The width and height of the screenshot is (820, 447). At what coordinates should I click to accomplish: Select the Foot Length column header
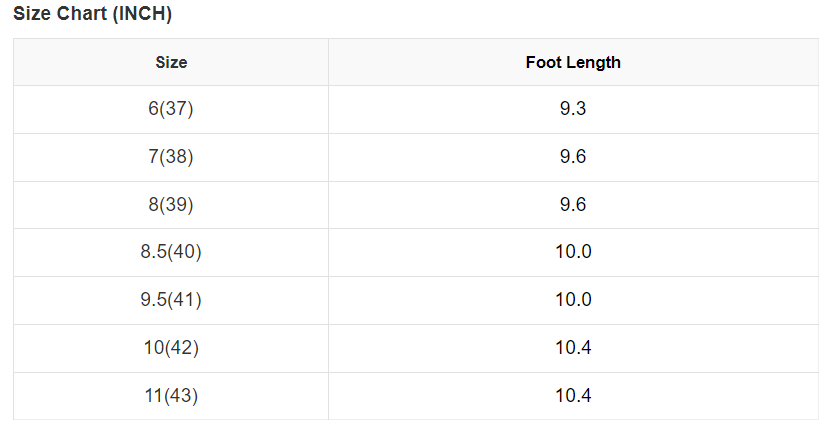pos(573,62)
